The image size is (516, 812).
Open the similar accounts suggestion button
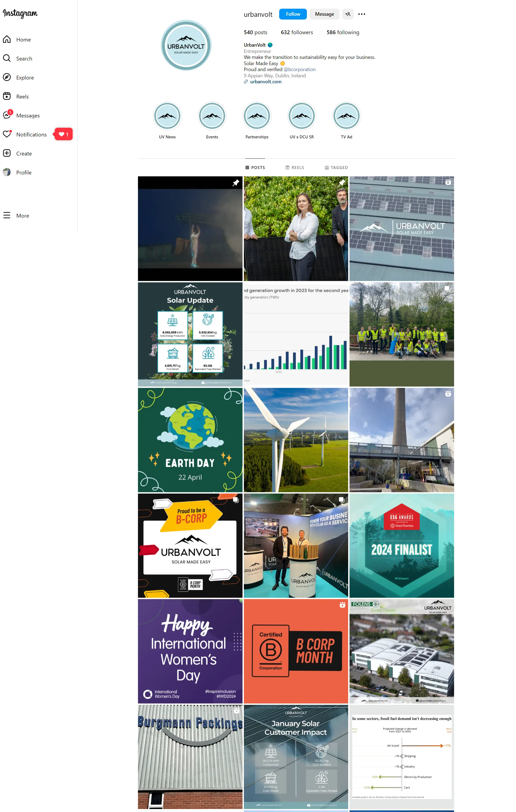point(348,14)
